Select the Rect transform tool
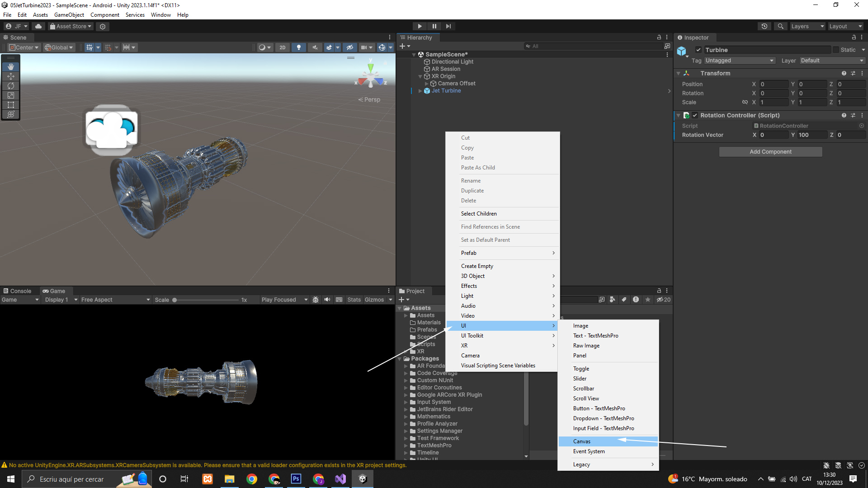Screen dimensions: 868x488 click(x=11, y=105)
